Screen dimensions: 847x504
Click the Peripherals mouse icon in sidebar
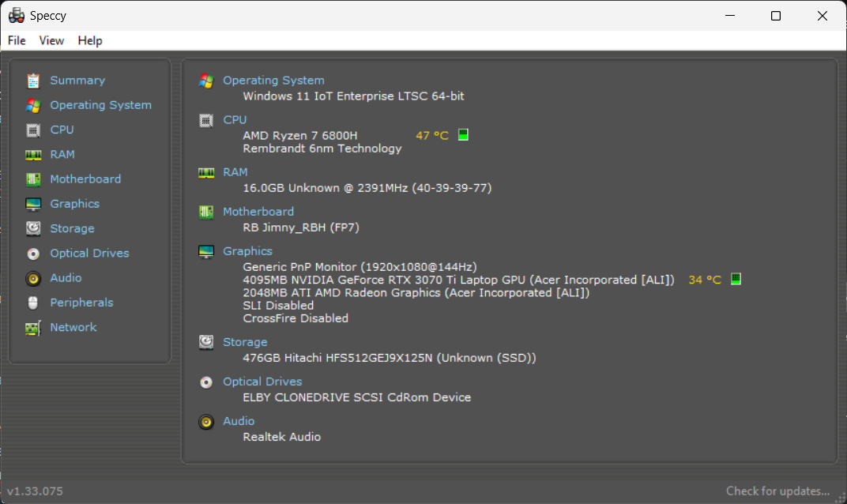[33, 303]
